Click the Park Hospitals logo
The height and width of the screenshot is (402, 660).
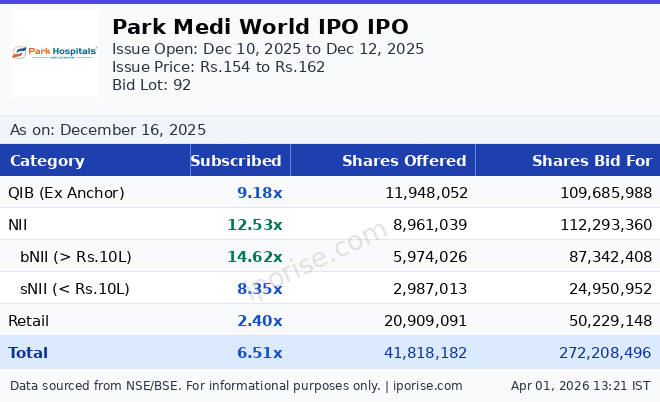(55, 52)
